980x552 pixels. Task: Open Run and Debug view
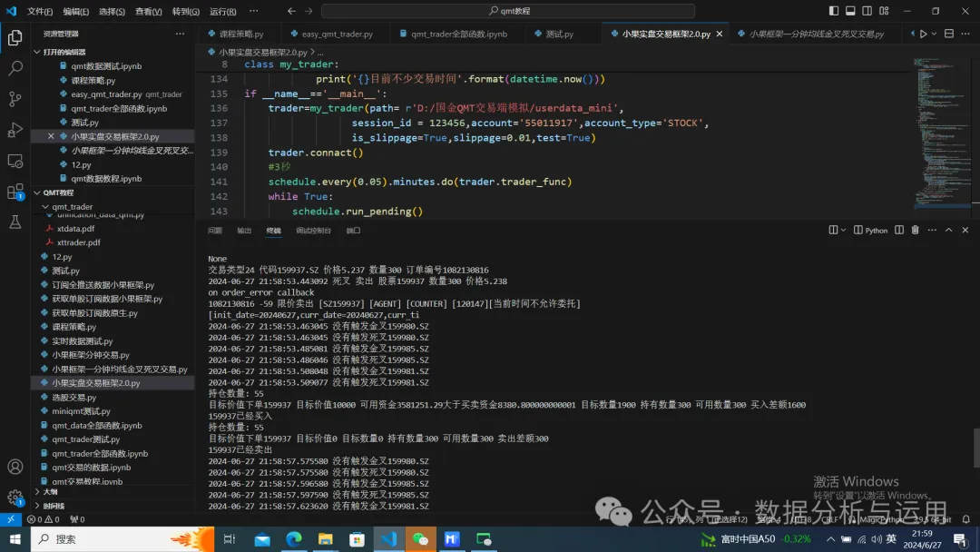[15, 130]
